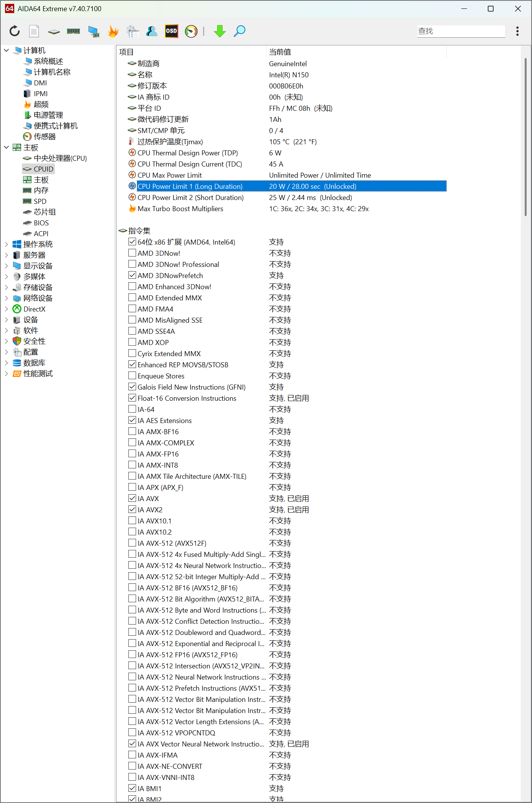
Task: Select SPD in the sidebar tree
Action: pyautogui.click(x=40, y=201)
